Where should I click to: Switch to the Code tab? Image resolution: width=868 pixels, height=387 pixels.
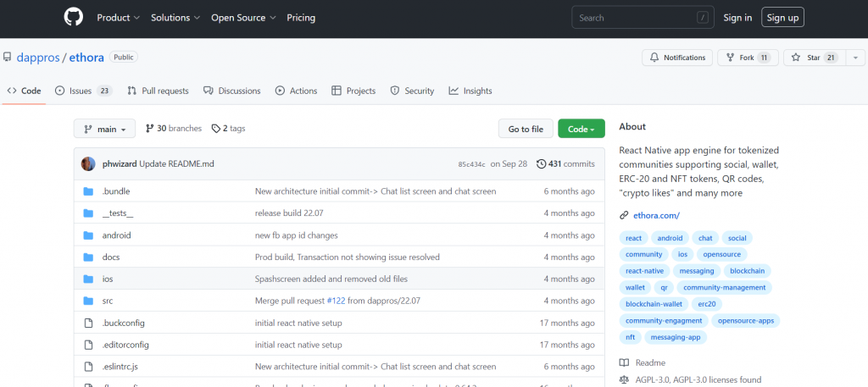[24, 91]
